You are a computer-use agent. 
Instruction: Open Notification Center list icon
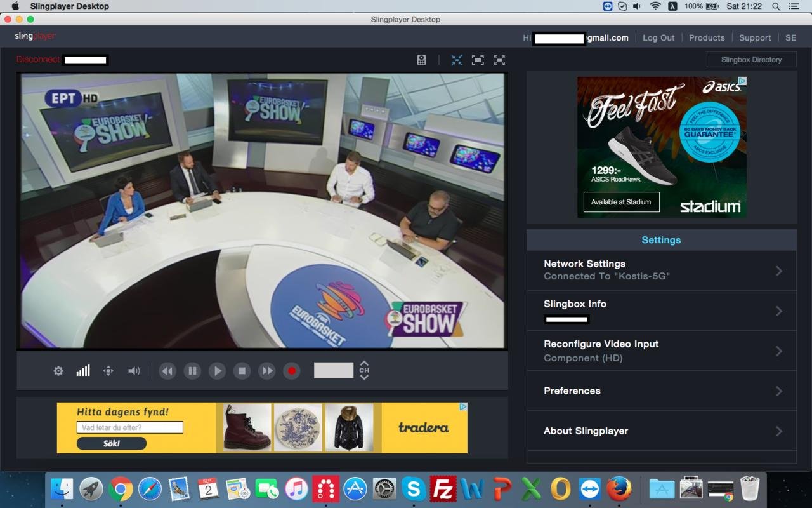click(794, 6)
